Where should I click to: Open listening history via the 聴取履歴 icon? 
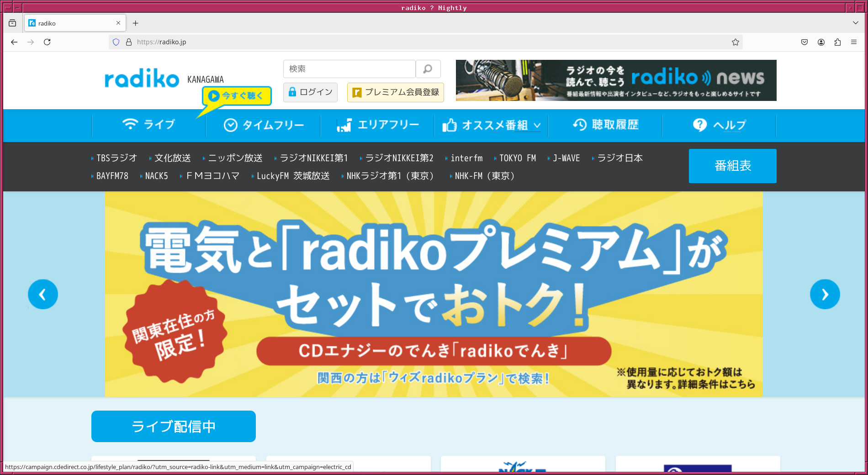[x=579, y=124]
